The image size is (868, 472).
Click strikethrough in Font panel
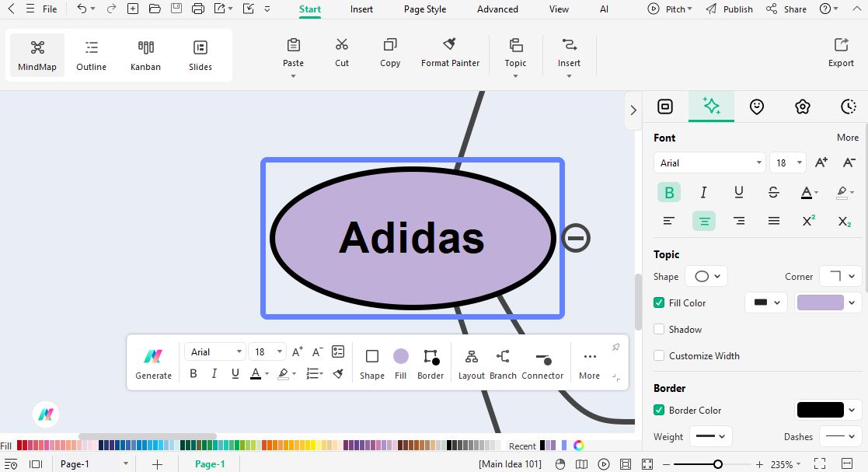[x=773, y=192]
